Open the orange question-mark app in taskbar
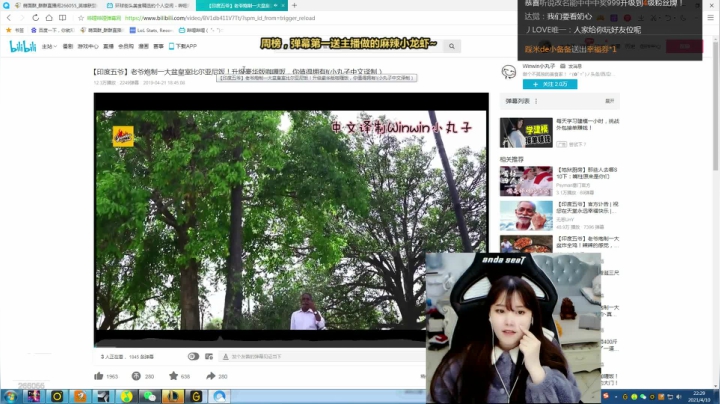The image size is (720, 404). (80, 396)
